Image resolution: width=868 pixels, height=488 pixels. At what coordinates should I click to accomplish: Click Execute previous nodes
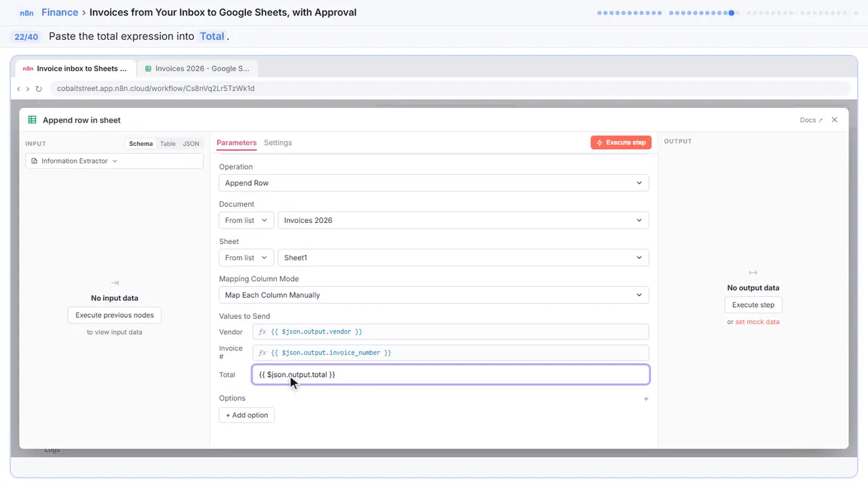pyautogui.click(x=115, y=315)
